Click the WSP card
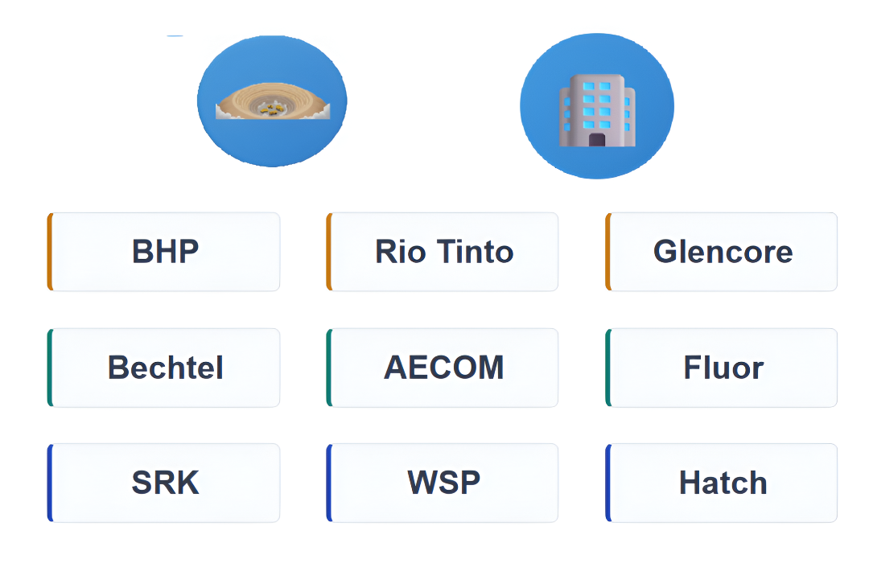Image resolution: width=869 pixels, height=588 pixels. pyautogui.click(x=443, y=483)
